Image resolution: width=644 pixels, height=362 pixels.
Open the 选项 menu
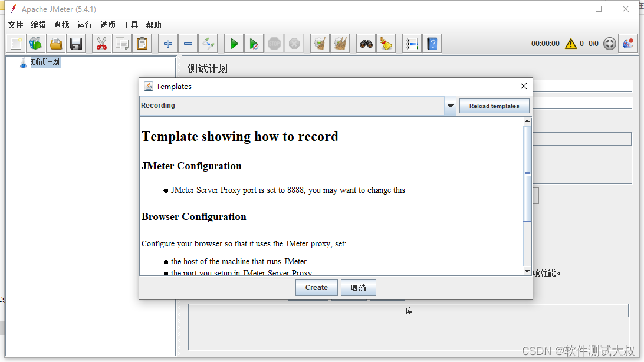[x=107, y=25]
